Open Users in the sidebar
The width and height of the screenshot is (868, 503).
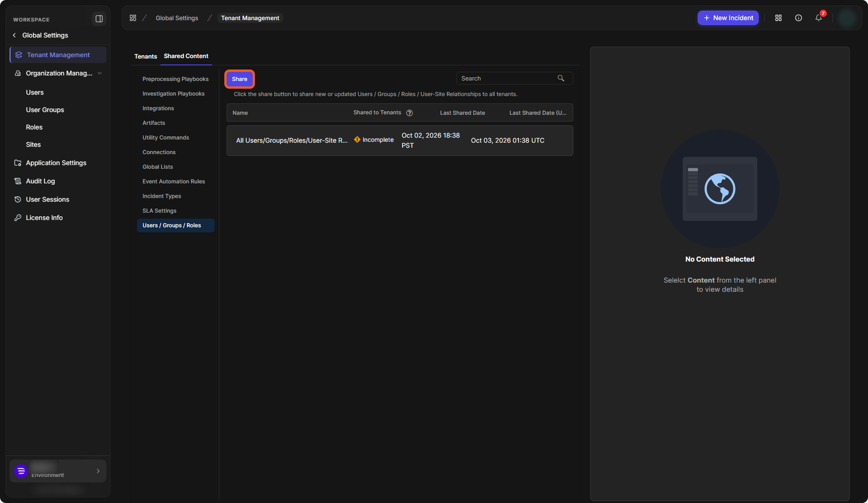tap(35, 92)
